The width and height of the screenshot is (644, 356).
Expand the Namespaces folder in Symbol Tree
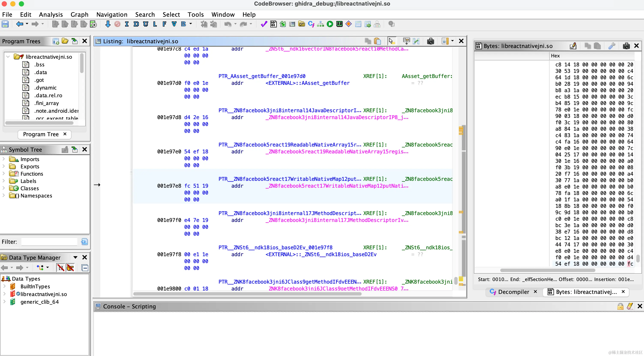(3, 195)
